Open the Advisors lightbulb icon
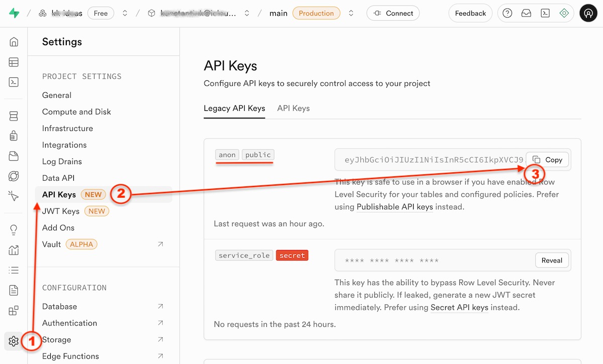The height and width of the screenshot is (364, 603). 13,230
